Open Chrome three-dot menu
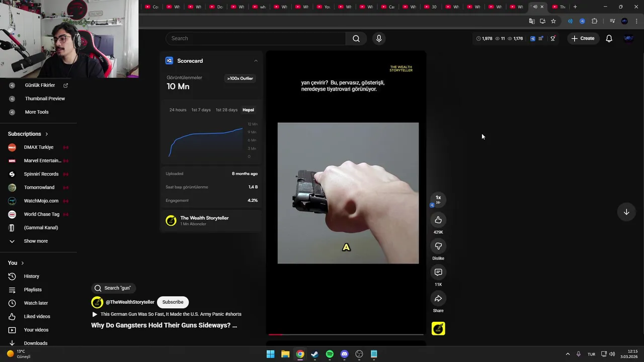The width and height of the screenshot is (644, 362). click(636, 21)
